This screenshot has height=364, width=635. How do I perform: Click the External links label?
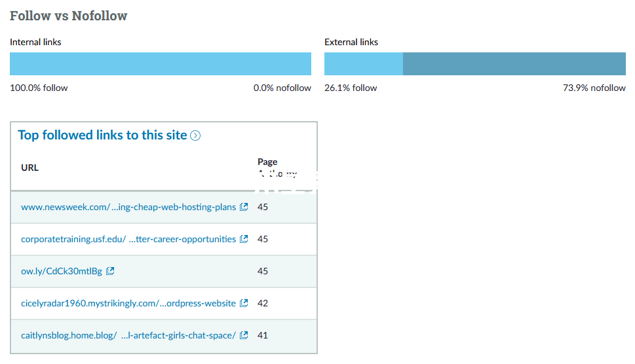pos(351,42)
